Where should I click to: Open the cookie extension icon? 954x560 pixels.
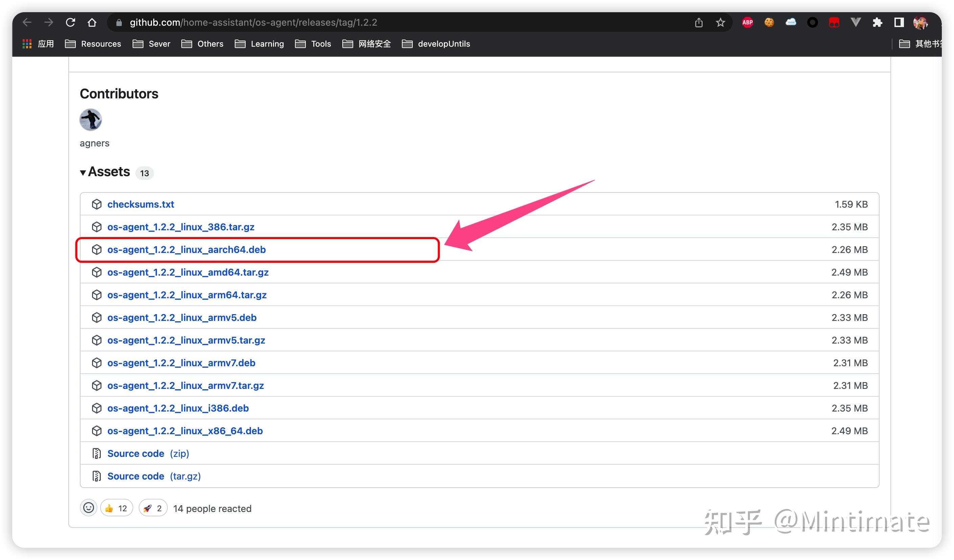point(769,23)
